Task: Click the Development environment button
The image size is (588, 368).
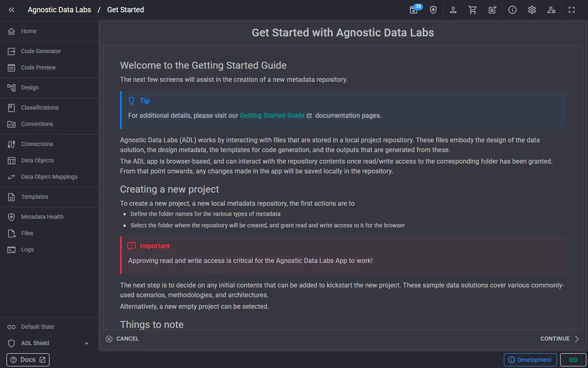Action: tap(530, 360)
